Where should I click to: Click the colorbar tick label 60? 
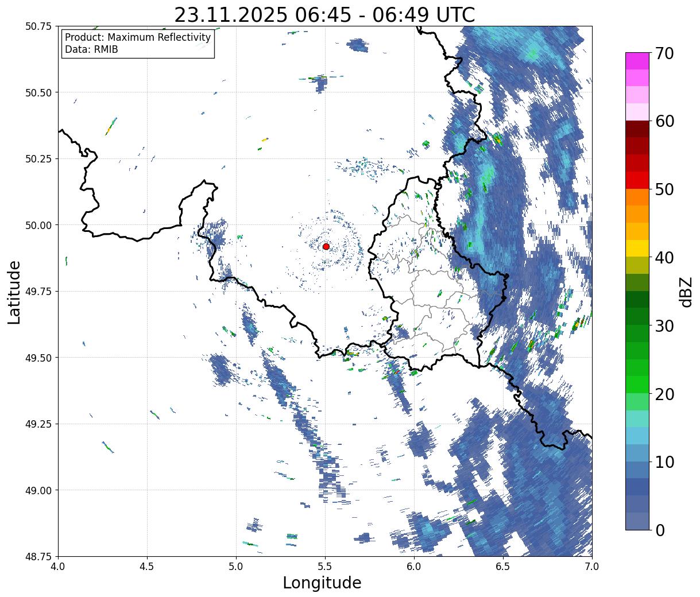664,121
